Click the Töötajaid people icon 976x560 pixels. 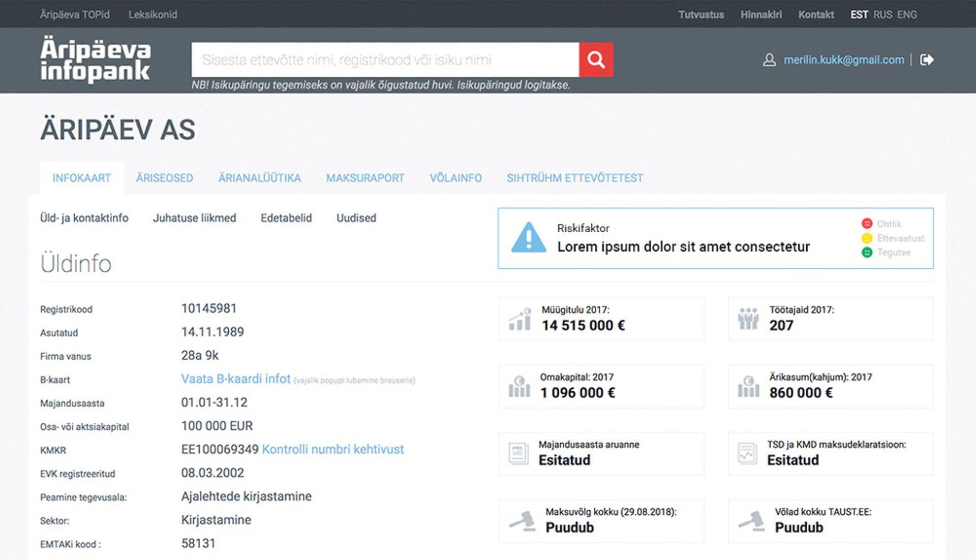(748, 319)
